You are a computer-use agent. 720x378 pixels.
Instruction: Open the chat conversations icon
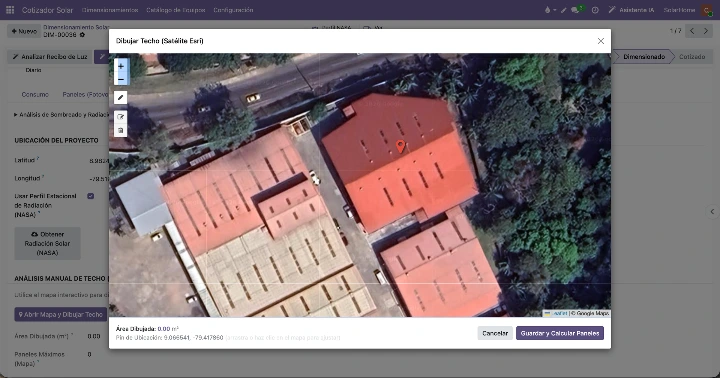tap(577, 10)
